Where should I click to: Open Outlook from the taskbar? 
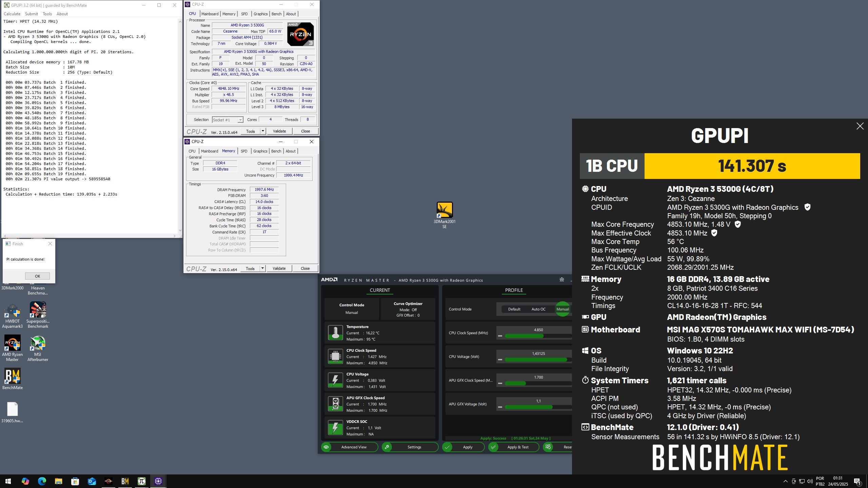[x=92, y=481]
